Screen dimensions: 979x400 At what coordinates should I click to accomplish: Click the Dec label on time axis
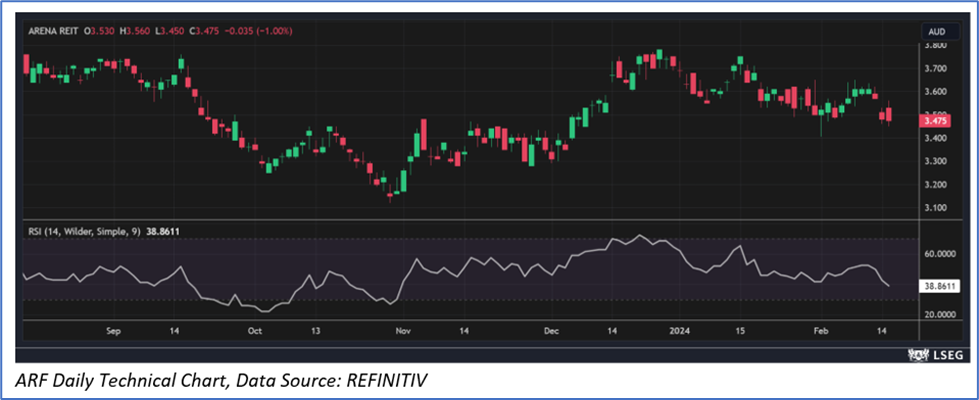553,329
